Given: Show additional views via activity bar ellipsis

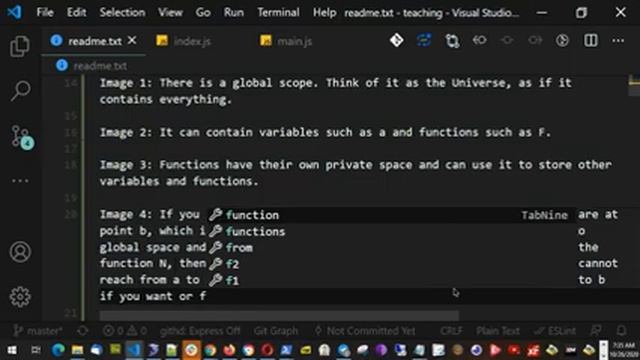Looking at the screenshot, I should [20, 180].
